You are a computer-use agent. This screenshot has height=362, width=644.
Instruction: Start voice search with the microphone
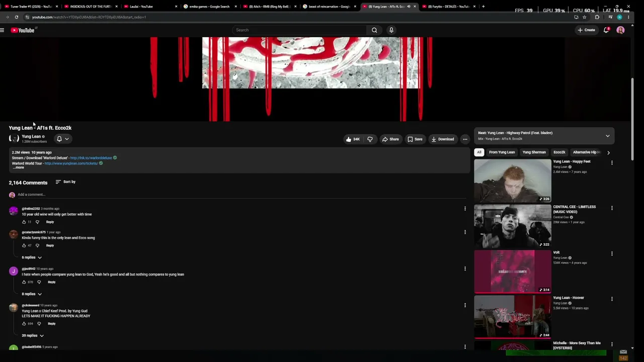pyautogui.click(x=391, y=30)
